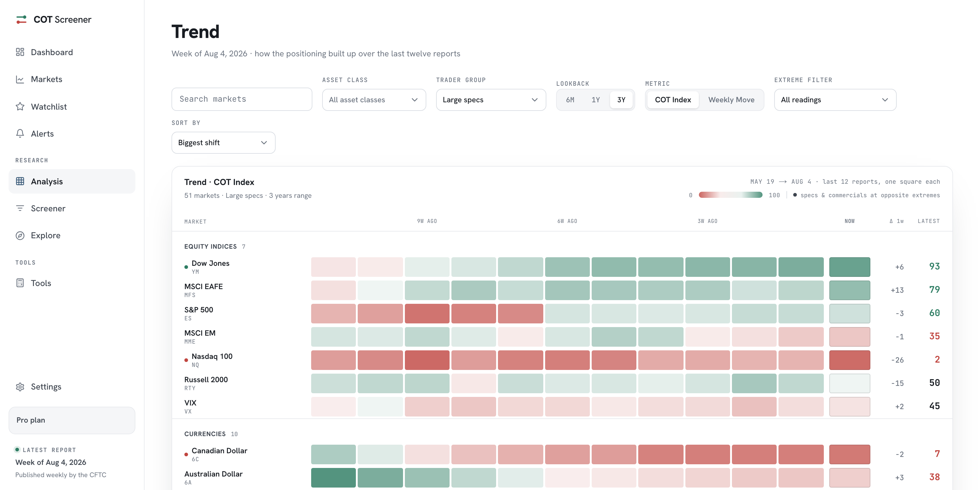Switch lookback to 1Y
Image resolution: width=980 pixels, height=490 pixels.
pyautogui.click(x=595, y=100)
